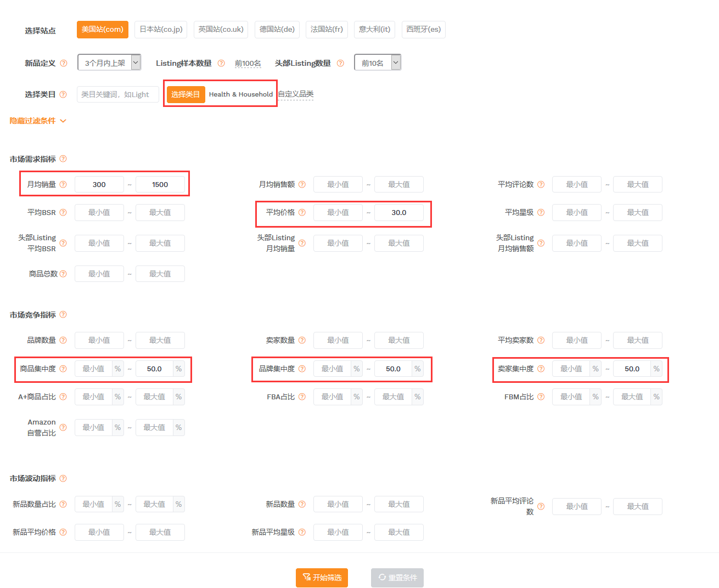This screenshot has height=588, width=719.
Task: Click help icon beside 新品定义
Action: point(64,63)
